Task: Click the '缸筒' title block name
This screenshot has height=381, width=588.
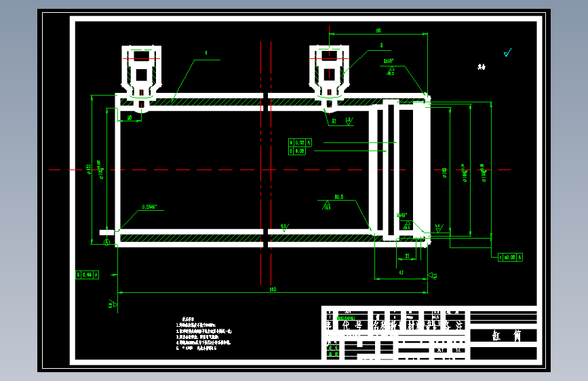Action: 507,336
